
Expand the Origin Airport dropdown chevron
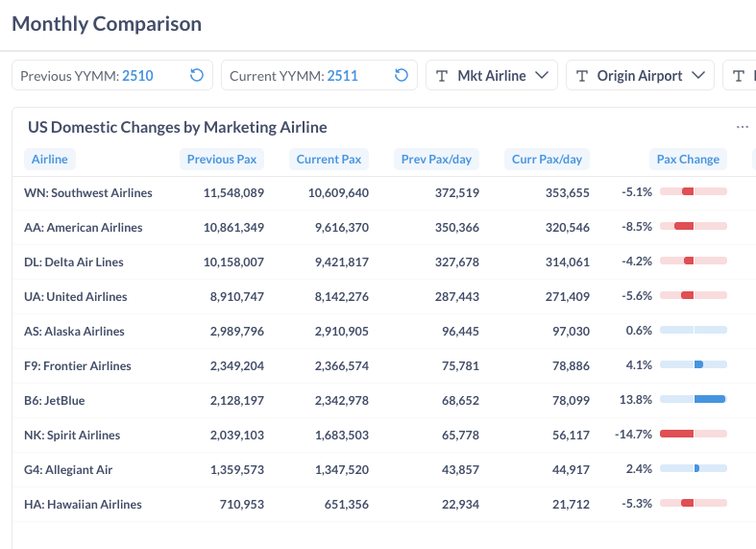698,76
